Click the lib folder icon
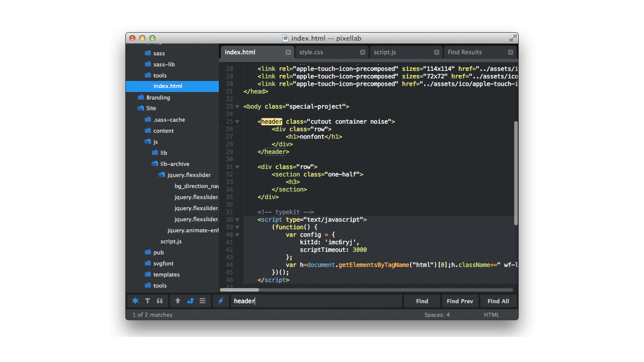 155,152
